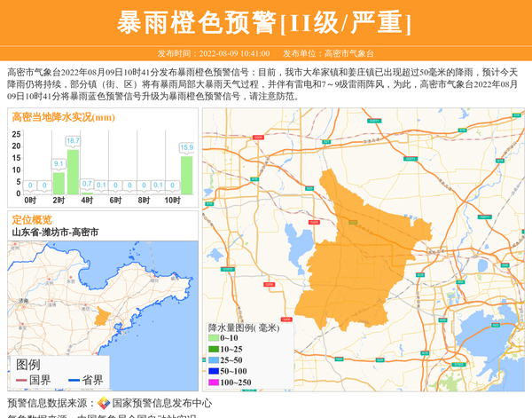Pick the 50~100 dark blue legend swatch
Viewport: 532px width, 418px height.
click(214, 371)
